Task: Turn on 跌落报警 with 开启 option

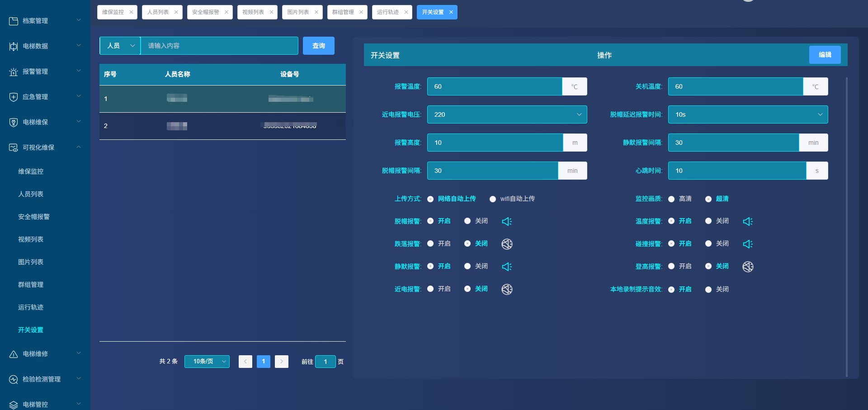Action: tap(430, 243)
